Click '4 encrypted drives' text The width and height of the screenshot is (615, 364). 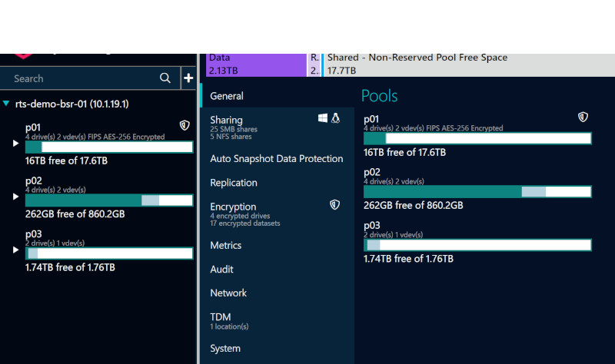click(240, 216)
